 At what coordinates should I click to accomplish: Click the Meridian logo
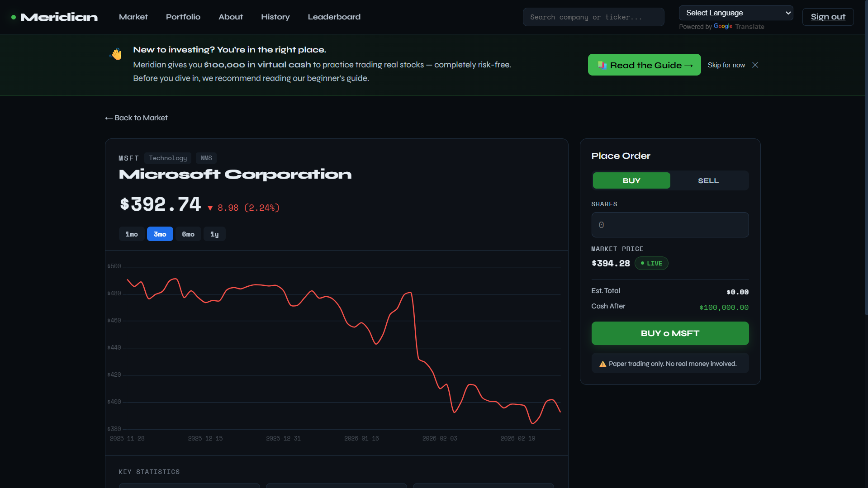(x=54, y=17)
